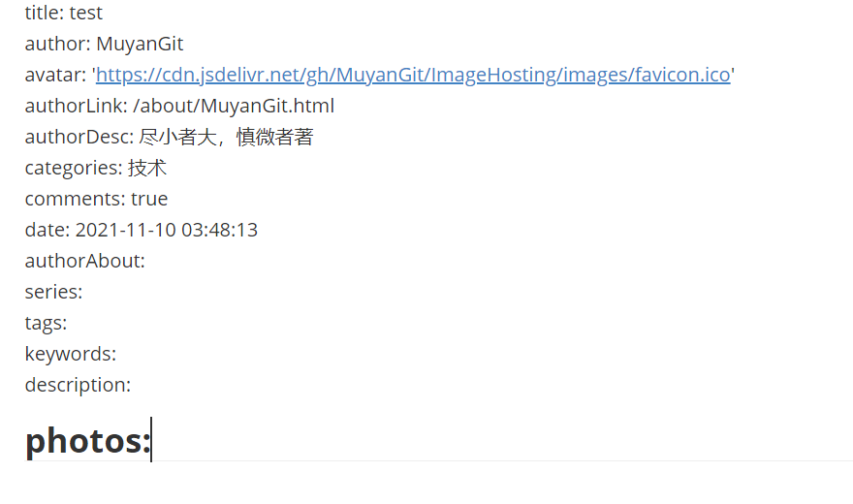Click MuyanGit in the author line
The image size is (853, 504).
pos(140,44)
